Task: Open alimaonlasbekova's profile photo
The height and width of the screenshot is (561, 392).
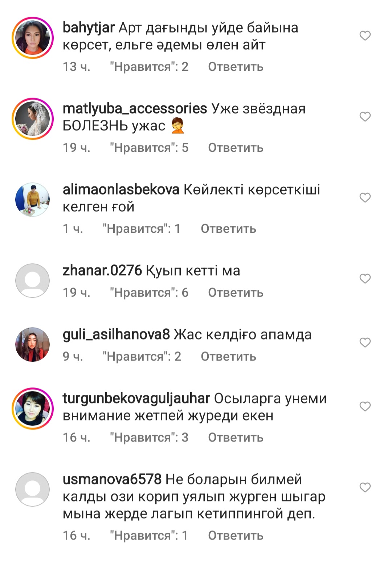Action: [x=33, y=200]
